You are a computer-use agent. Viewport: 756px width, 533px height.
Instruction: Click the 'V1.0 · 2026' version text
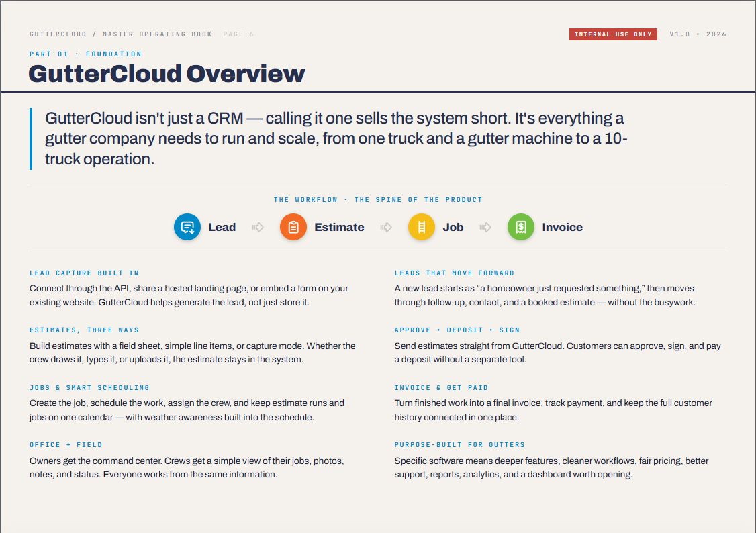[x=698, y=34]
